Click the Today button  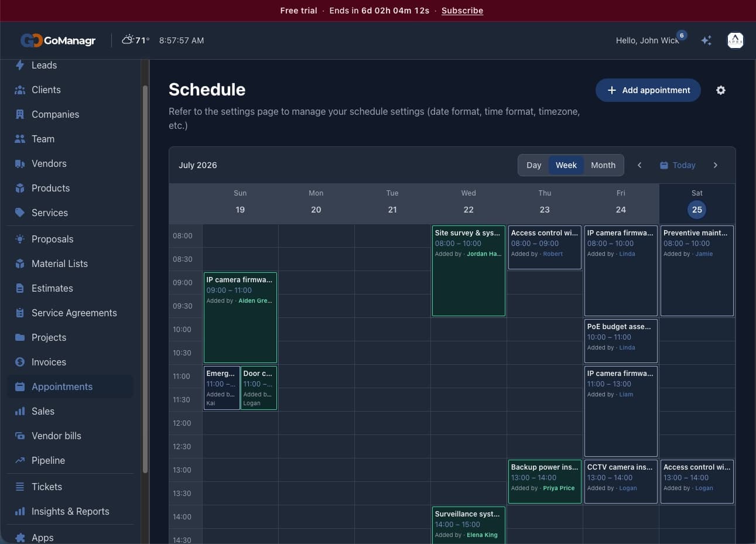click(x=678, y=165)
